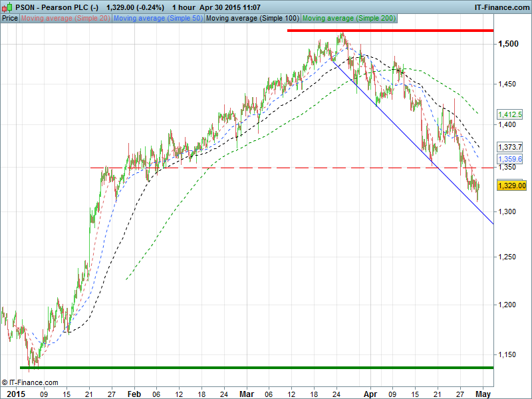Toggle the Moving average (Simple 50) label
This screenshot has height=399, width=532.
pyautogui.click(x=158, y=18)
